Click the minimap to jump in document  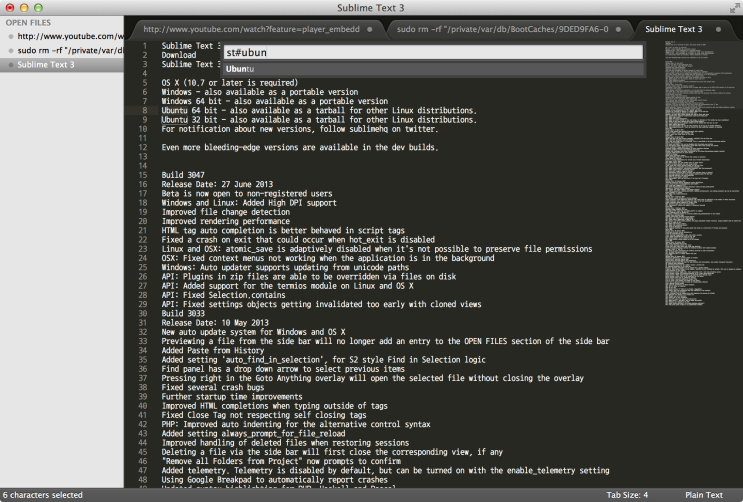pos(701,173)
